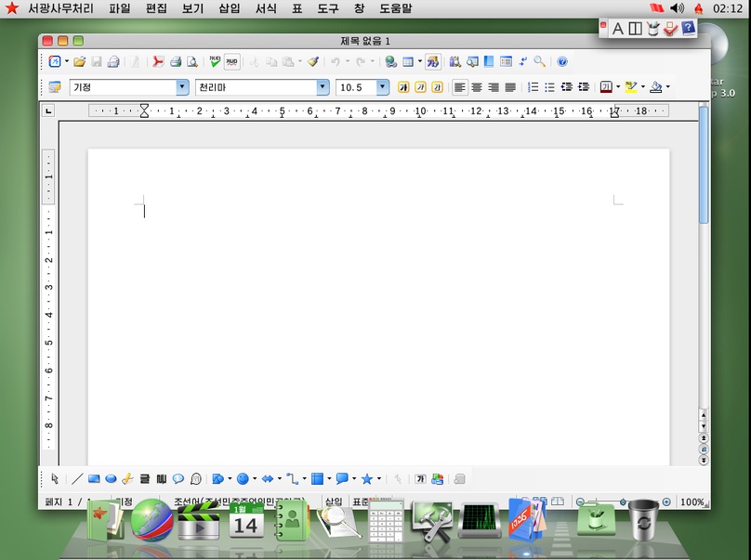Open the Calculator from the dock
This screenshot has height=560, width=751.
pyautogui.click(x=386, y=520)
